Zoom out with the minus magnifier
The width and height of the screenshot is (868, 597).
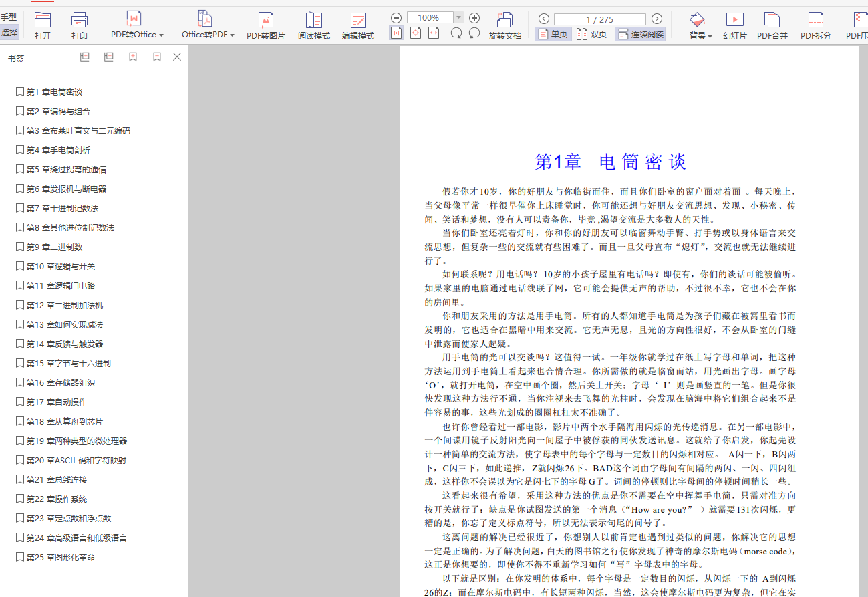pyautogui.click(x=396, y=18)
